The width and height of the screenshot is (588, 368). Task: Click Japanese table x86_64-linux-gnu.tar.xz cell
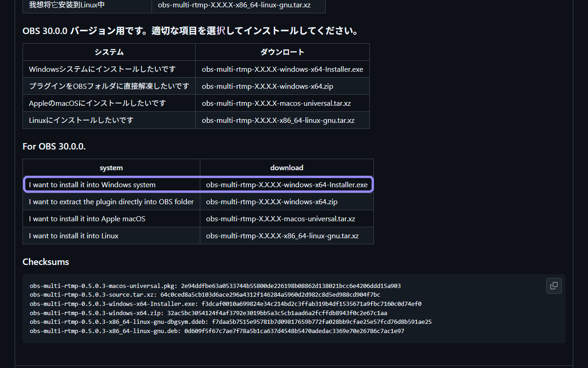coord(283,121)
